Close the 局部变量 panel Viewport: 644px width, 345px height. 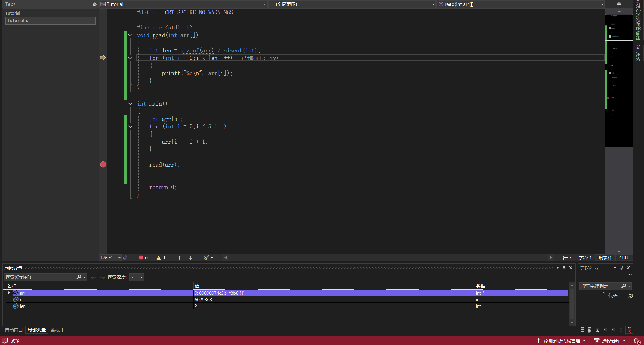[571, 268]
